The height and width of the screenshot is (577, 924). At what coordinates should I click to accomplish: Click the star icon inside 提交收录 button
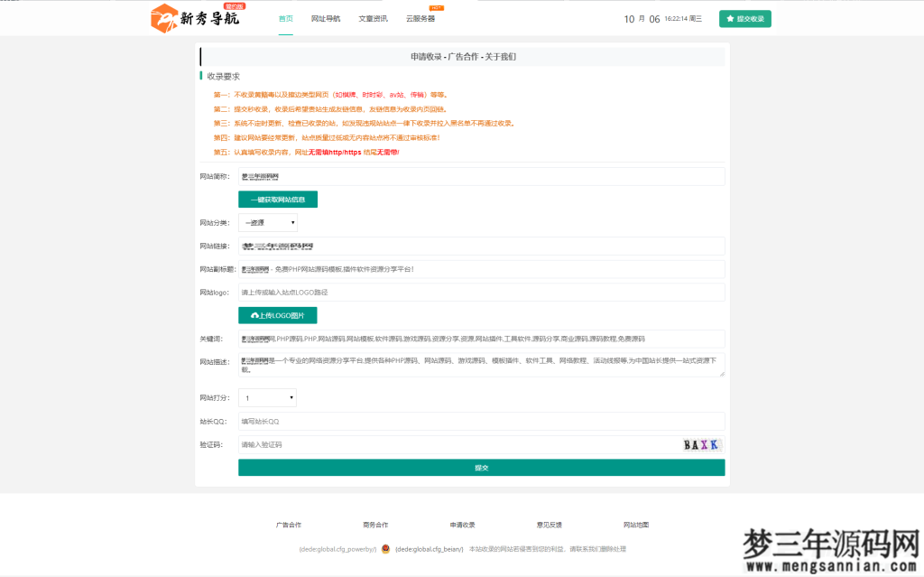(728, 18)
